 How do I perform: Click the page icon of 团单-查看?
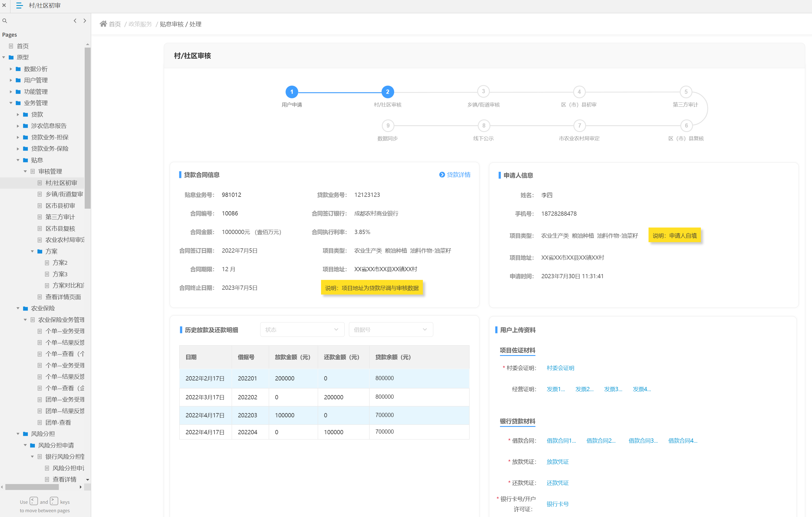39,422
